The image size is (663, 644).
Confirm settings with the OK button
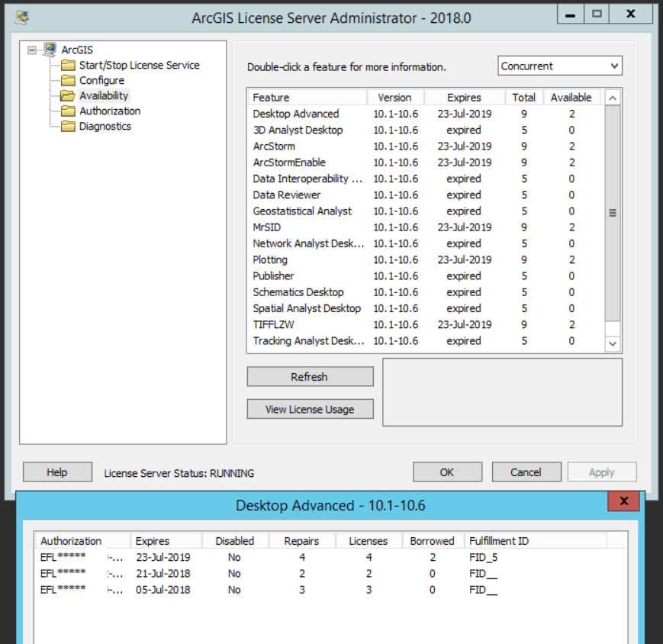(447, 472)
